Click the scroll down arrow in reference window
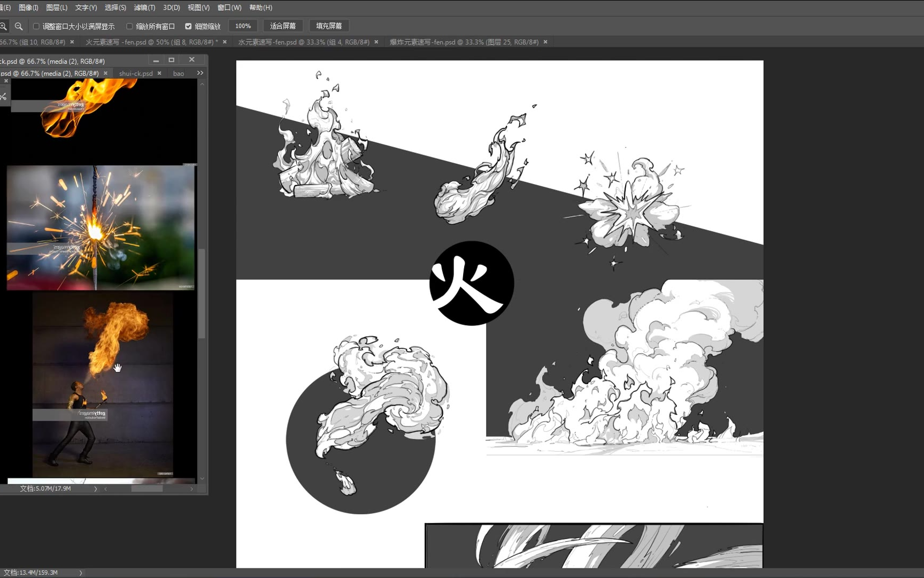This screenshot has height=578, width=924. pyautogui.click(x=202, y=478)
